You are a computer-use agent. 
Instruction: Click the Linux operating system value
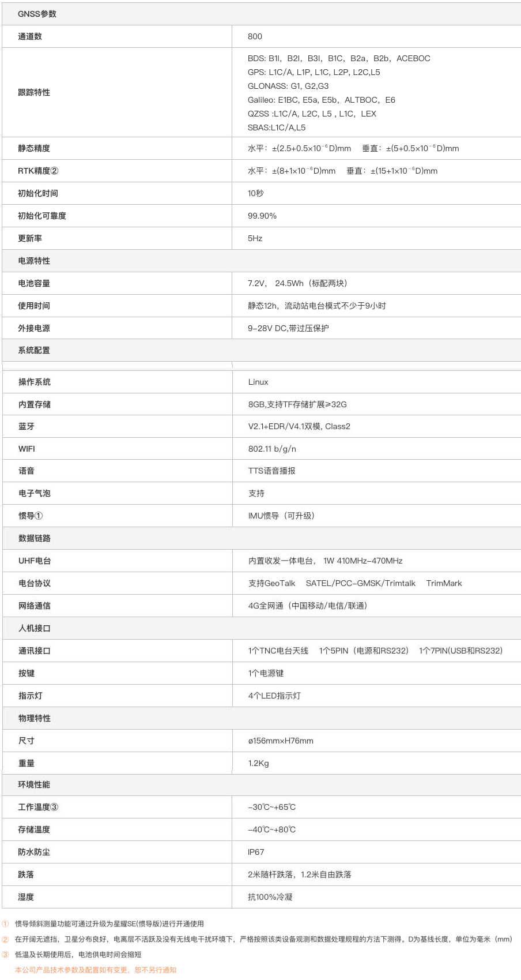click(x=258, y=382)
